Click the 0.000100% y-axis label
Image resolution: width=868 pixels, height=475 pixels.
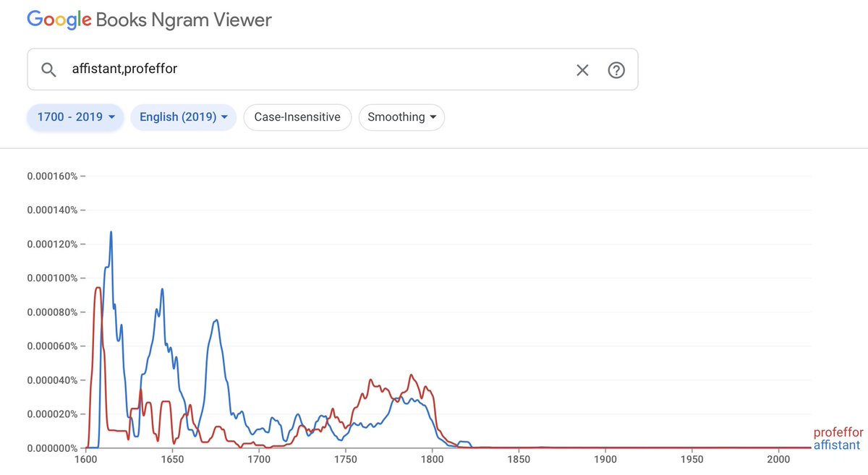pos(51,278)
